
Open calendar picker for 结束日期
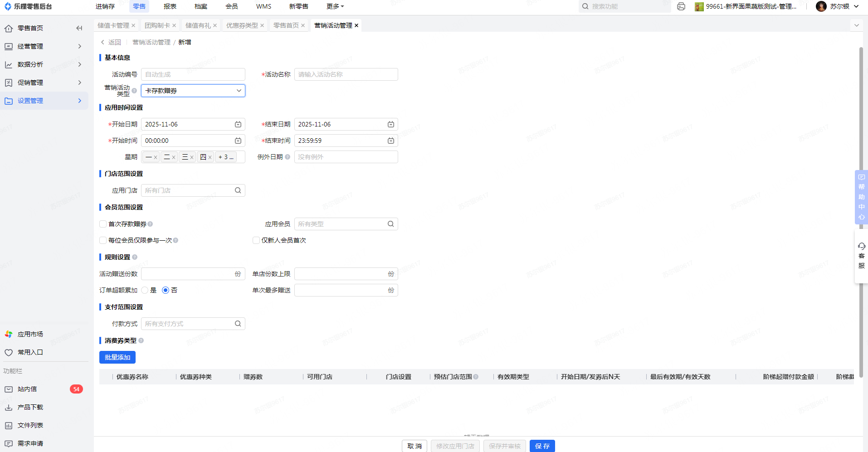pos(390,124)
